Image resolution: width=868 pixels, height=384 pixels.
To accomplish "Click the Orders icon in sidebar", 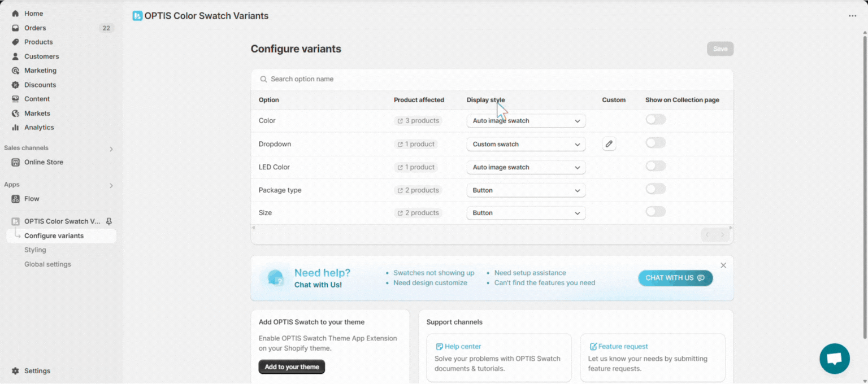I will coord(15,28).
